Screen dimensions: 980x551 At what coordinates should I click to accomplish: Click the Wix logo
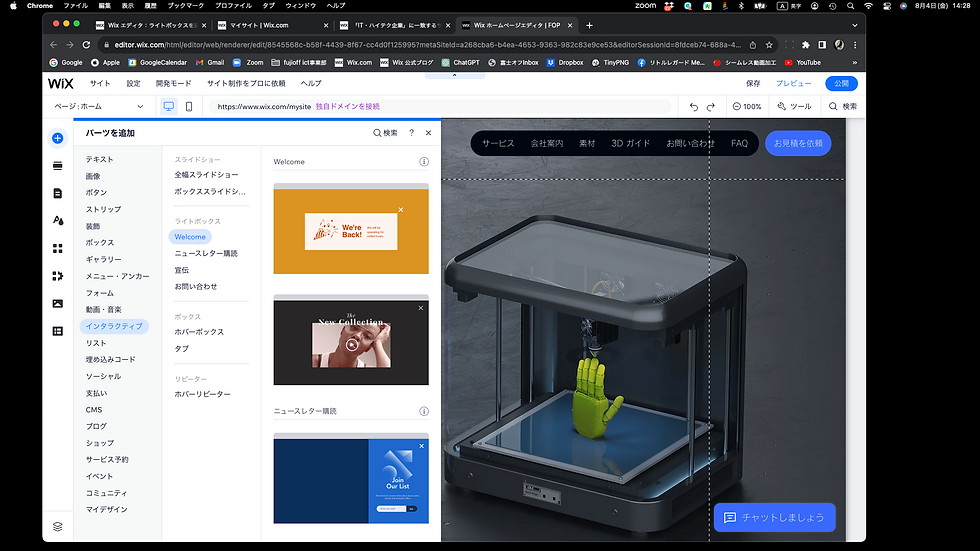[x=61, y=84]
